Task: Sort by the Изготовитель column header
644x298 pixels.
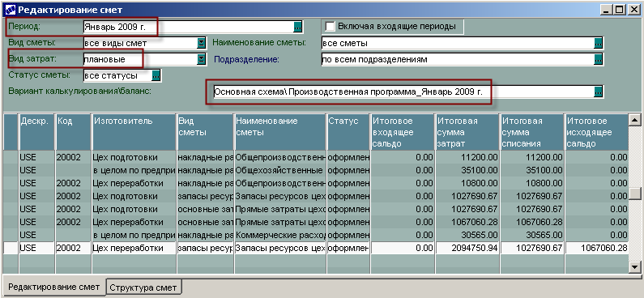Action: click(x=134, y=132)
